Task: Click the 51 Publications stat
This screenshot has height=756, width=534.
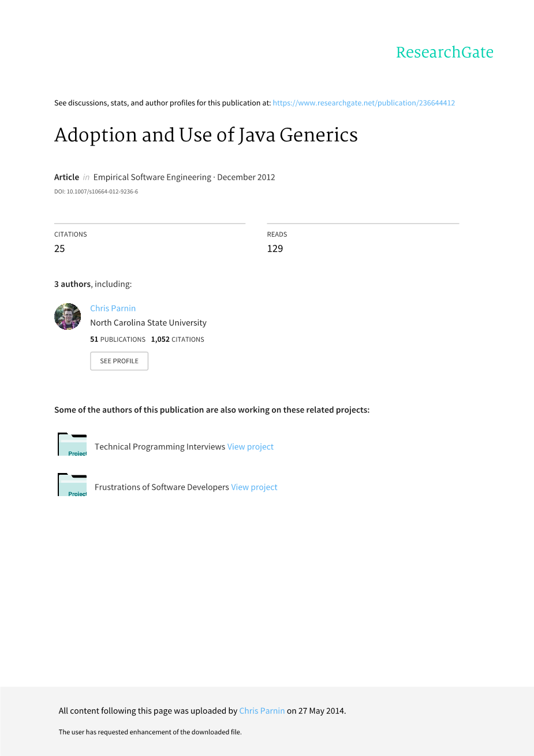Action: tap(118, 340)
